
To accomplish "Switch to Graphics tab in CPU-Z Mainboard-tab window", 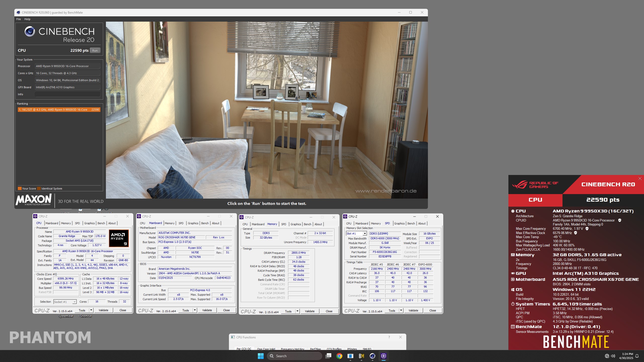I will click(193, 223).
